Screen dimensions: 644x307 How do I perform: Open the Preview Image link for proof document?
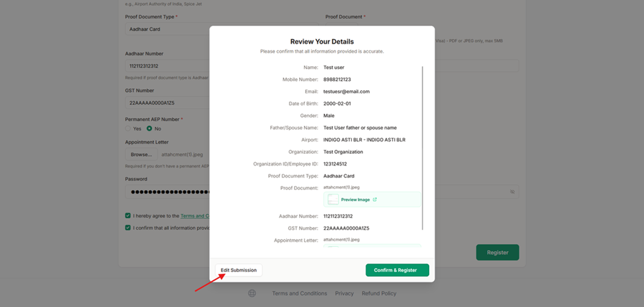coord(355,200)
